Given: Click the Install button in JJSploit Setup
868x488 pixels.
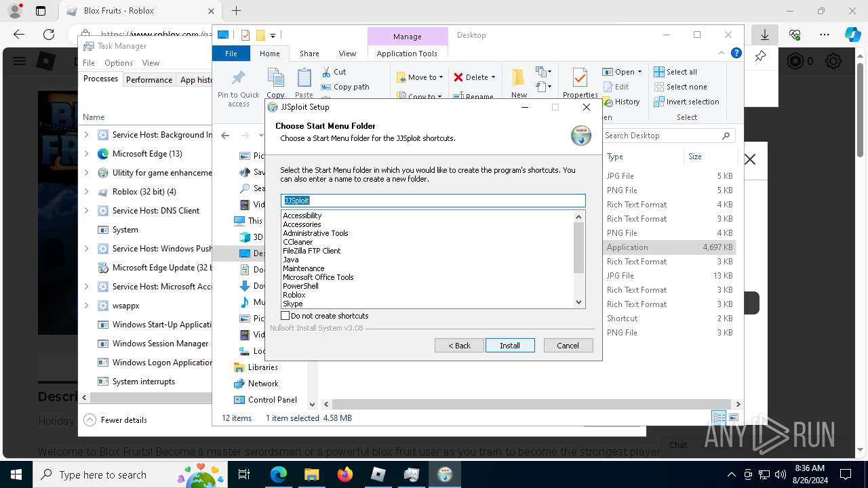Looking at the screenshot, I should [x=510, y=346].
